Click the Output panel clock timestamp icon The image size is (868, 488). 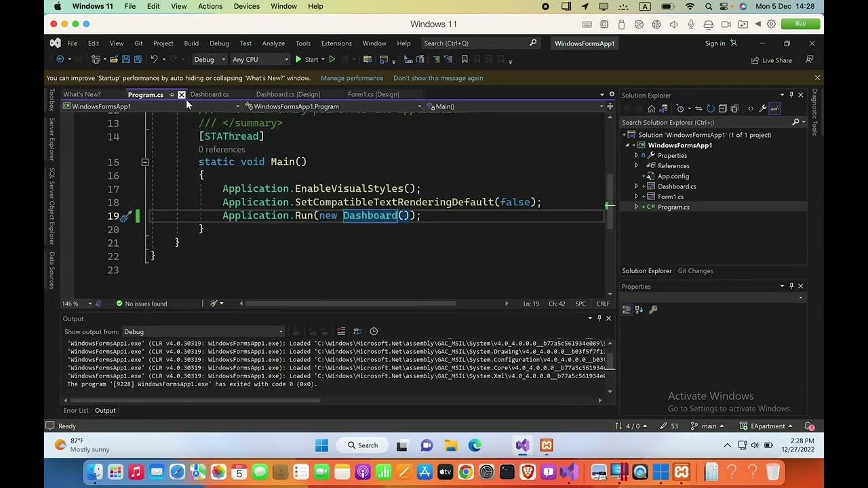(374, 331)
